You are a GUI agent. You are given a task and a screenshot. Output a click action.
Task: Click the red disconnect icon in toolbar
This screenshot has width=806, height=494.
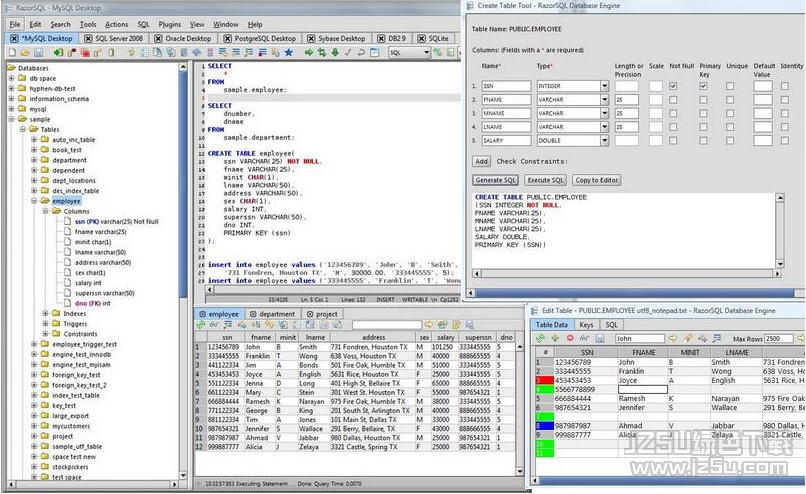point(85,52)
